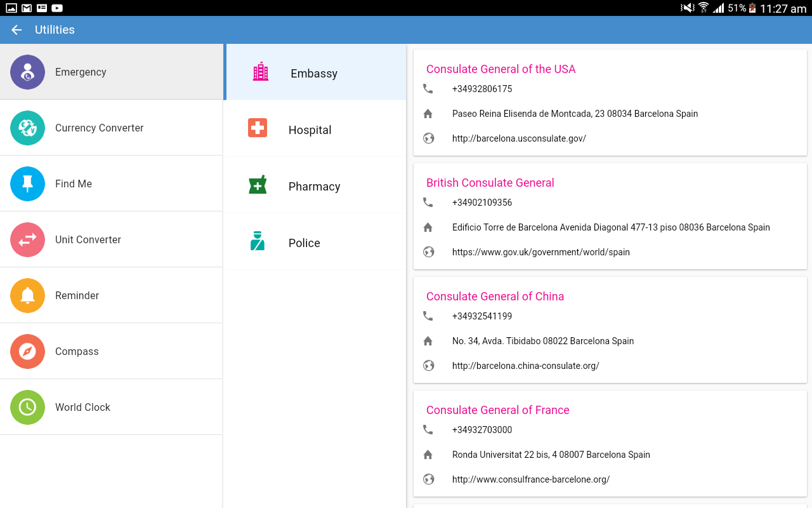Tap home icon beside Edificio Torre de Barcelona
Viewport: 812px width, 508px height.
coord(428,227)
